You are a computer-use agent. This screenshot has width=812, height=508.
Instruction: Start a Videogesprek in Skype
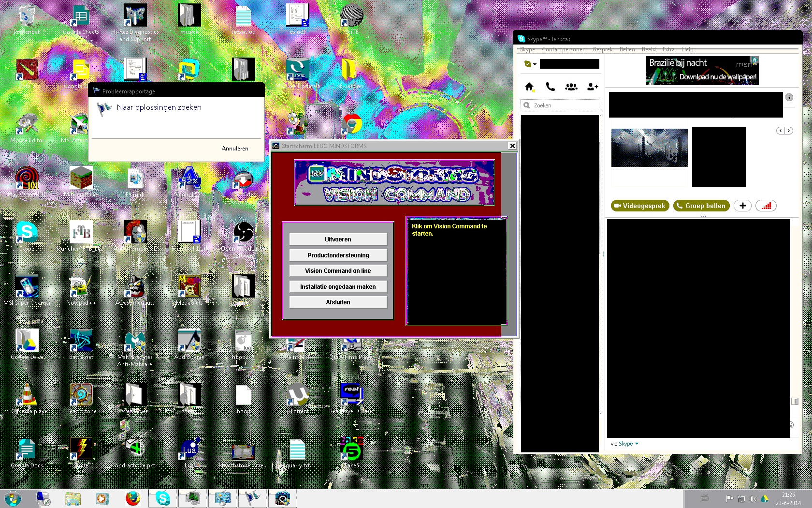pos(640,206)
